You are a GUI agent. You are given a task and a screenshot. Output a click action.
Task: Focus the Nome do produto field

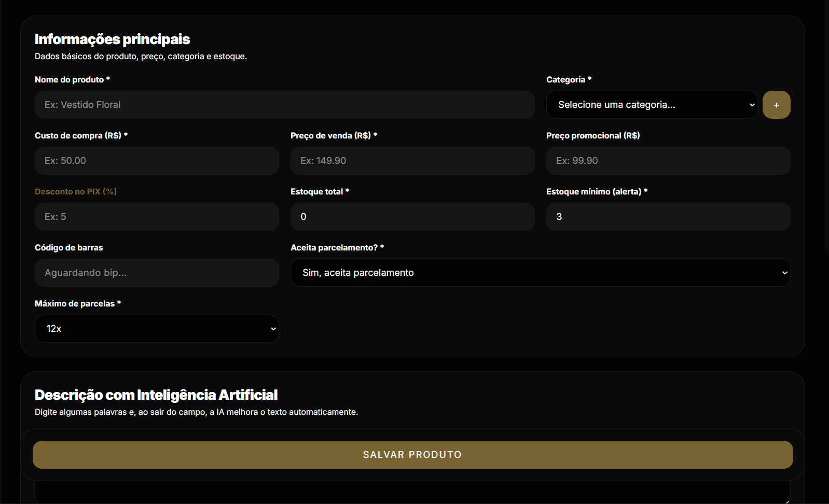click(x=284, y=105)
